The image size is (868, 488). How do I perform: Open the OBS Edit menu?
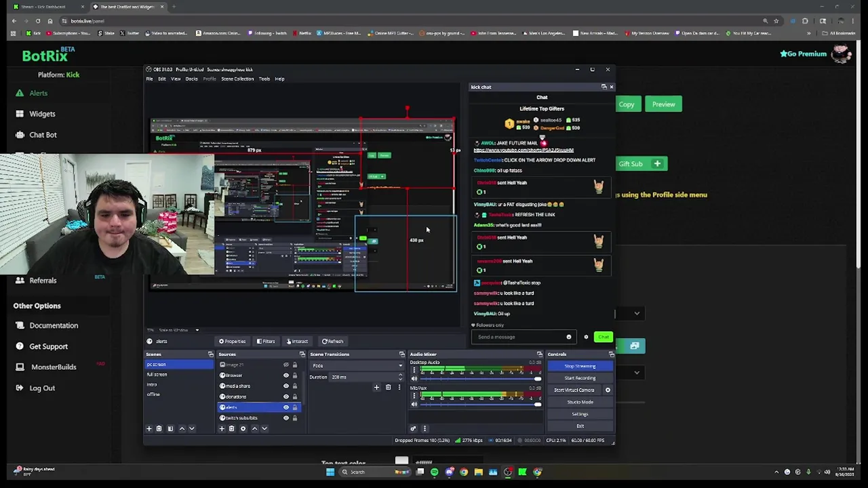(162, 79)
